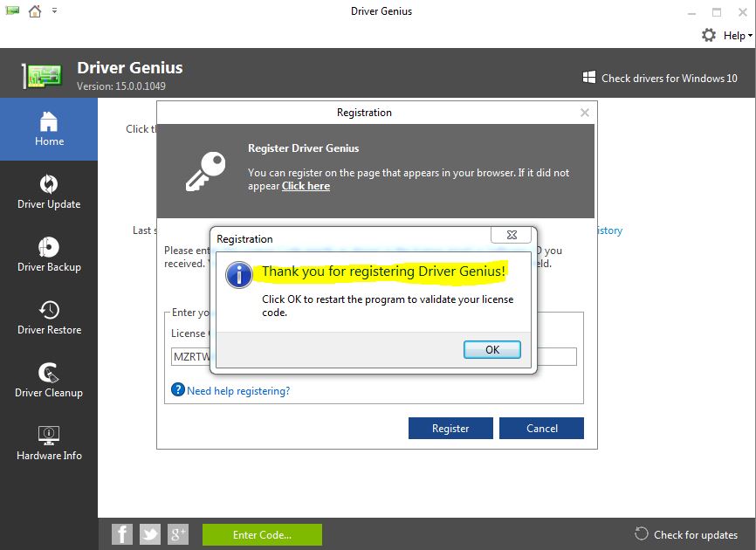Click the Version 15.0.0.1049 text
The height and width of the screenshot is (550, 756).
click(x=121, y=86)
